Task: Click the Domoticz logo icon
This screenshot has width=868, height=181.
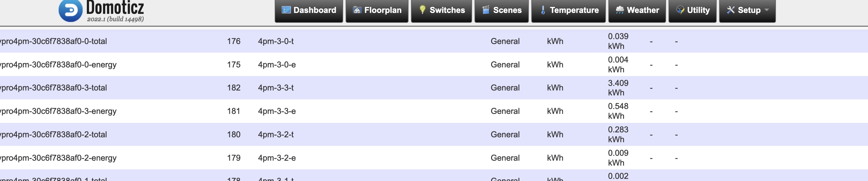Action: 70,10
